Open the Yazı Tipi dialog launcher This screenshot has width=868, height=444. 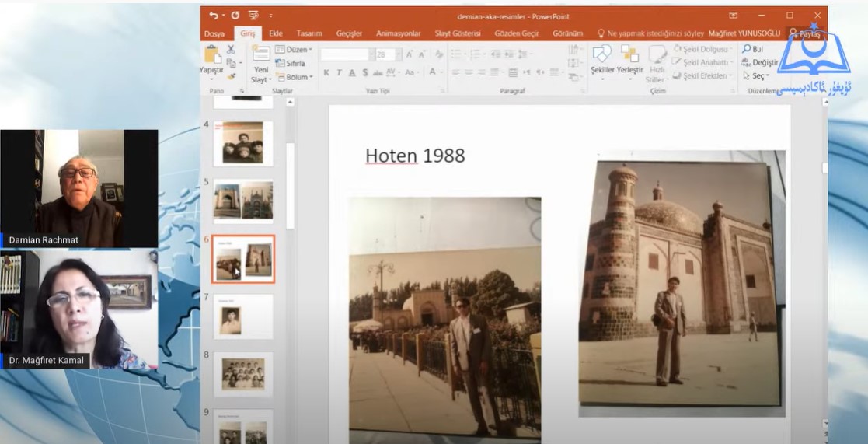[x=442, y=90]
